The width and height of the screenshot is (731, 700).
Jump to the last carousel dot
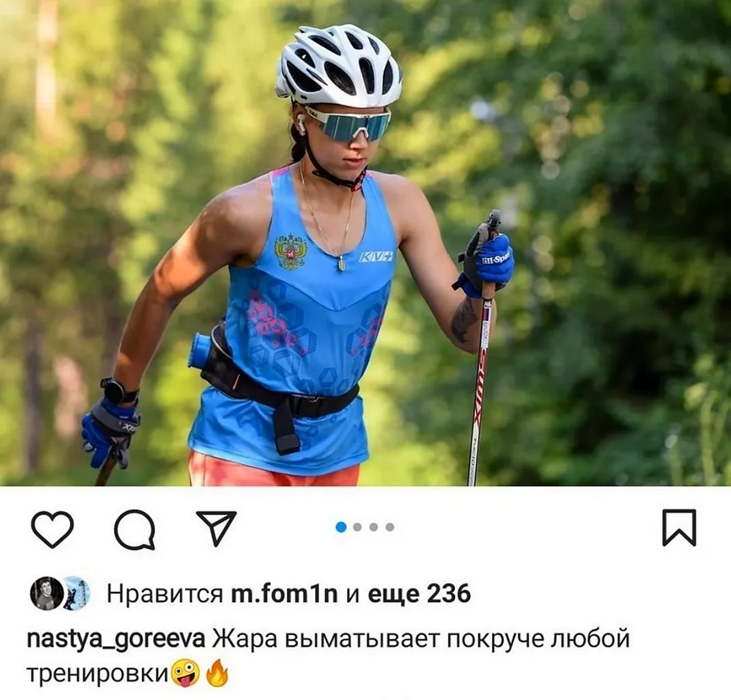click(x=389, y=527)
